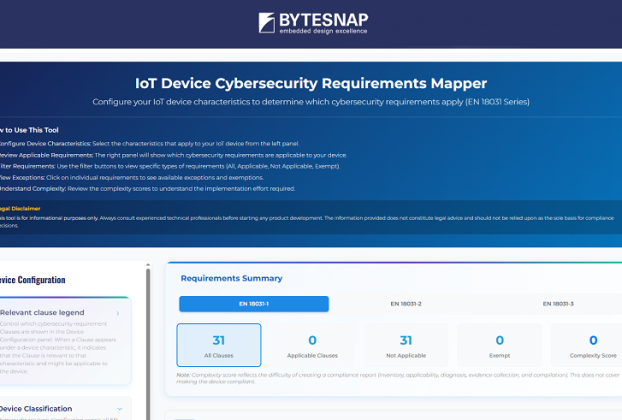
Task: Show only Applicable Clauses
Action: pos(312,345)
